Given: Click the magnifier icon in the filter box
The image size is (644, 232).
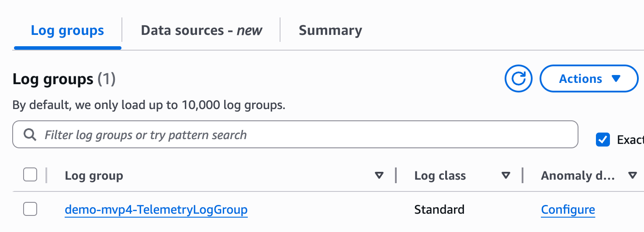Looking at the screenshot, I should (x=30, y=135).
